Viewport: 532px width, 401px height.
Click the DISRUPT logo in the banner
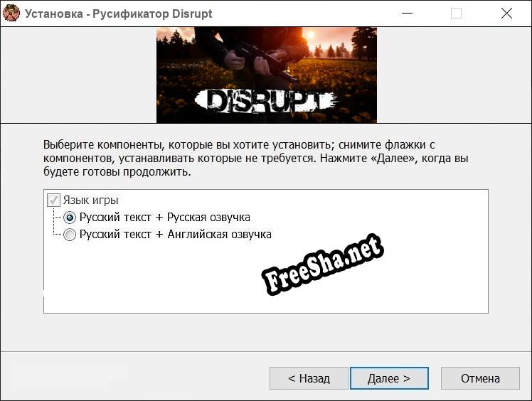pyautogui.click(x=267, y=101)
